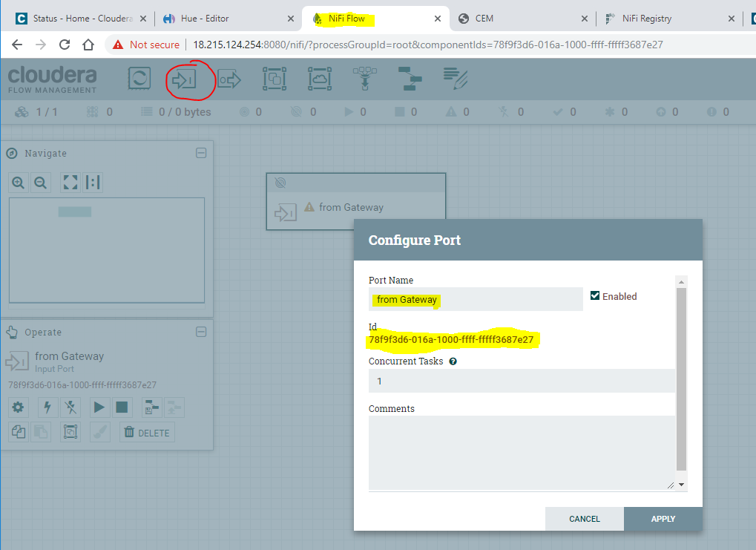
Task: Select the Funnel toolbar icon
Action: (364, 79)
